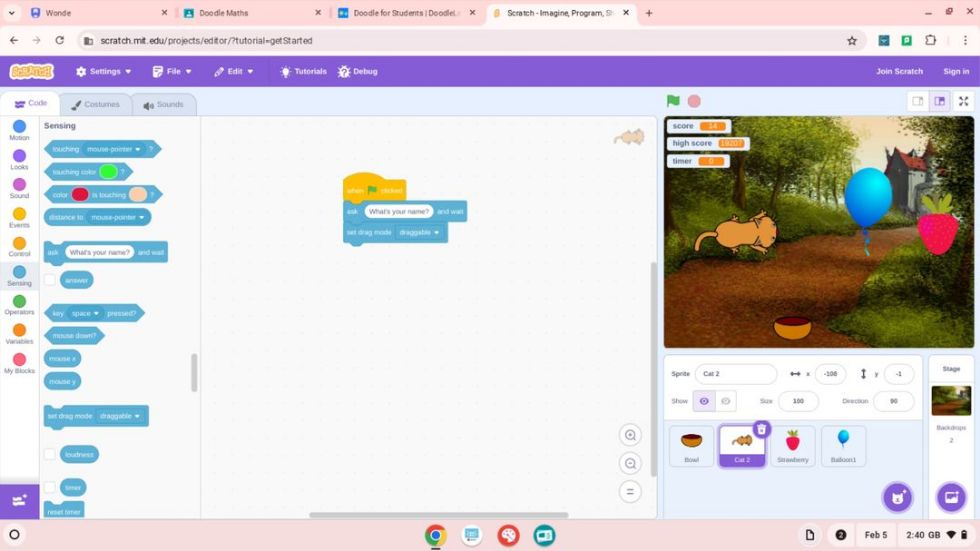
Task: Reset workspace zoom with equals icon
Action: tap(630, 491)
